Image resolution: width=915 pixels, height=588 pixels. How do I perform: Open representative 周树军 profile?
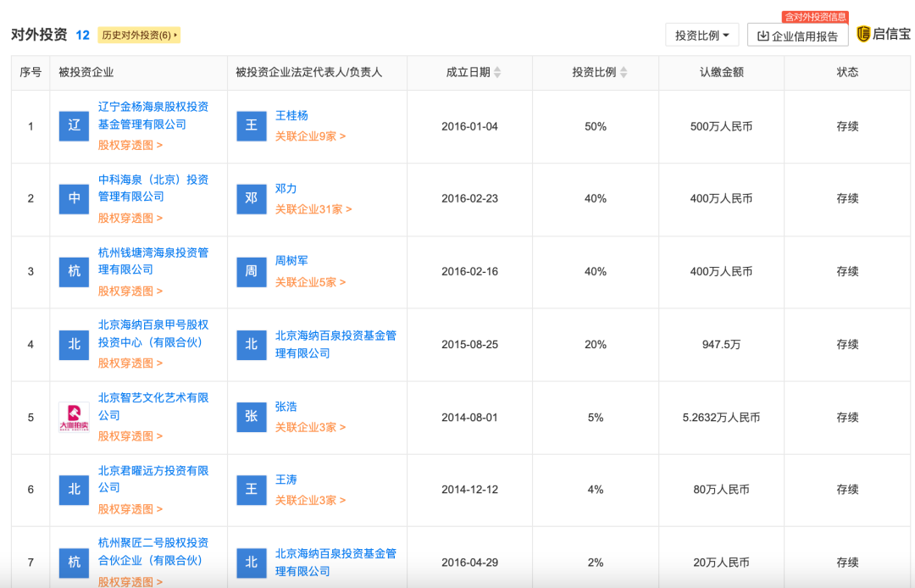(291, 261)
